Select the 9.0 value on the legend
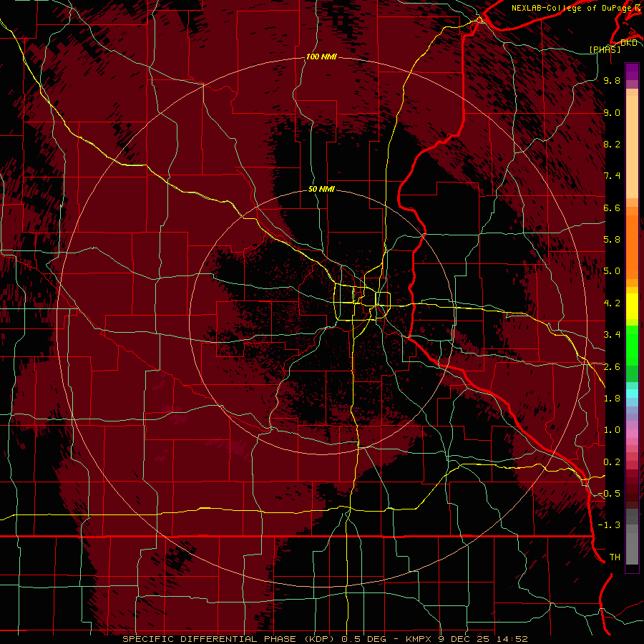Screen dimensions: 644x644 coord(612,112)
